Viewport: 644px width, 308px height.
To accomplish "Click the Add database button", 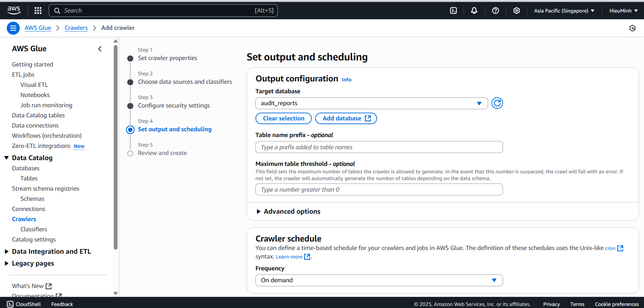I will click(346, 118).
